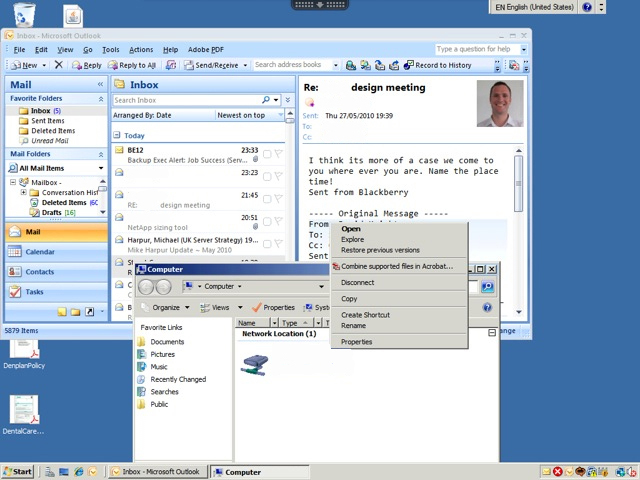Open the Calendar pane in navigation
The image size is (640, 480).
tap(40, 252)
